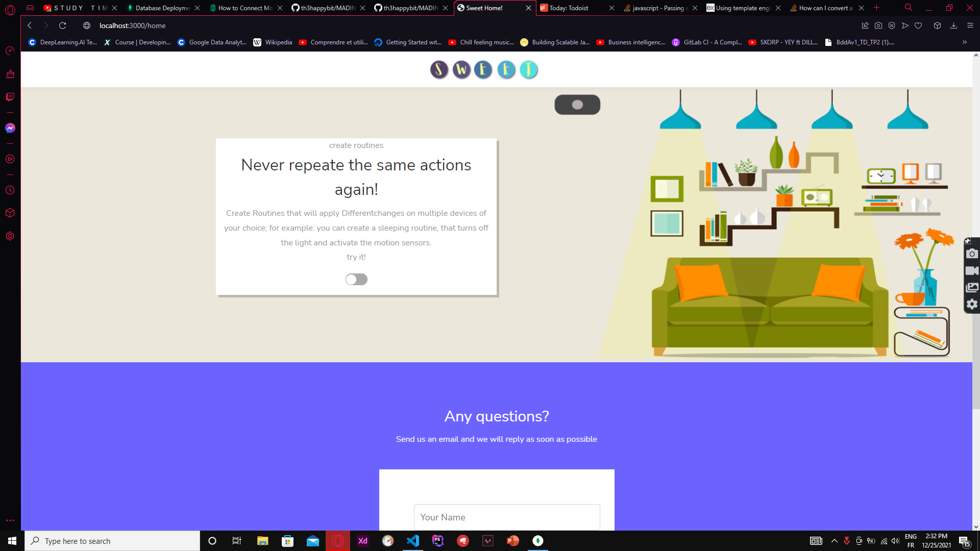The width and height of the screenshot is (980, 551).
Task: Open the GitLab CI bookmark
Action: pyautogui.click(x=707, y=42)
